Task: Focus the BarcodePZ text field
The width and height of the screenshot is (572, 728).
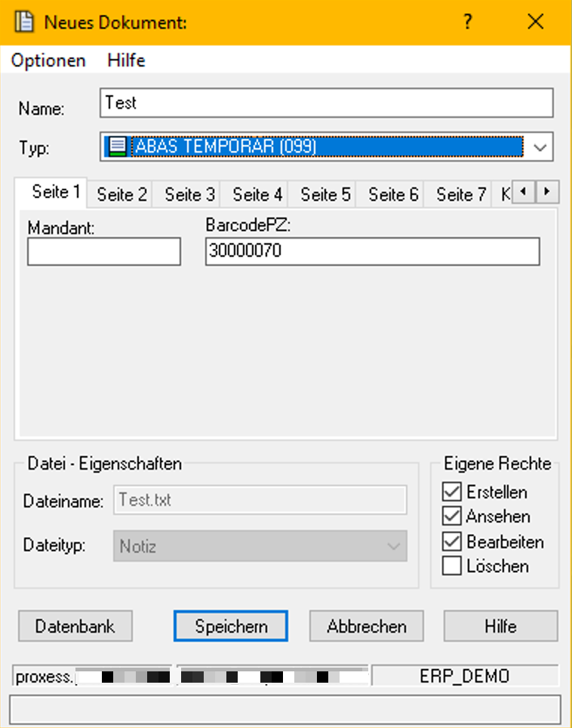Action: coord(372,251)
